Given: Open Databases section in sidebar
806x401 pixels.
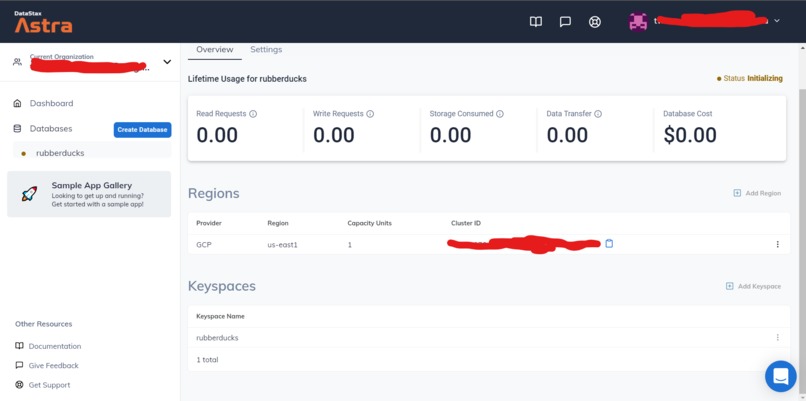Looking at the screenshot, I should click(x=51, y=129).
